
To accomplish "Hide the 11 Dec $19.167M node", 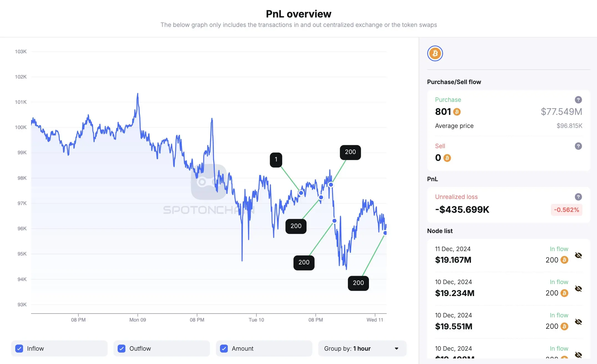I will click(x=578, y=255).
